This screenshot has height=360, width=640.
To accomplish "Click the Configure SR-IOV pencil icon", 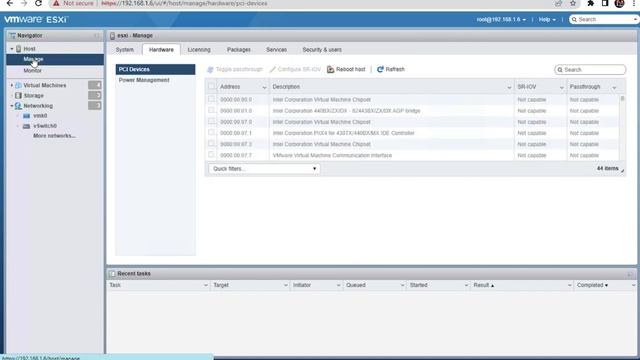I will [273, 69].
